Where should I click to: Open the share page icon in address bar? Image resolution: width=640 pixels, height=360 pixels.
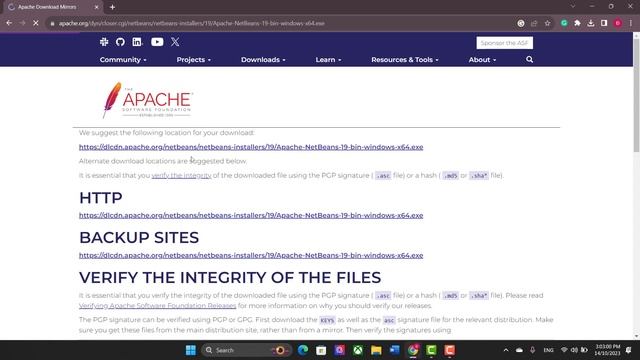coord(534,23)
